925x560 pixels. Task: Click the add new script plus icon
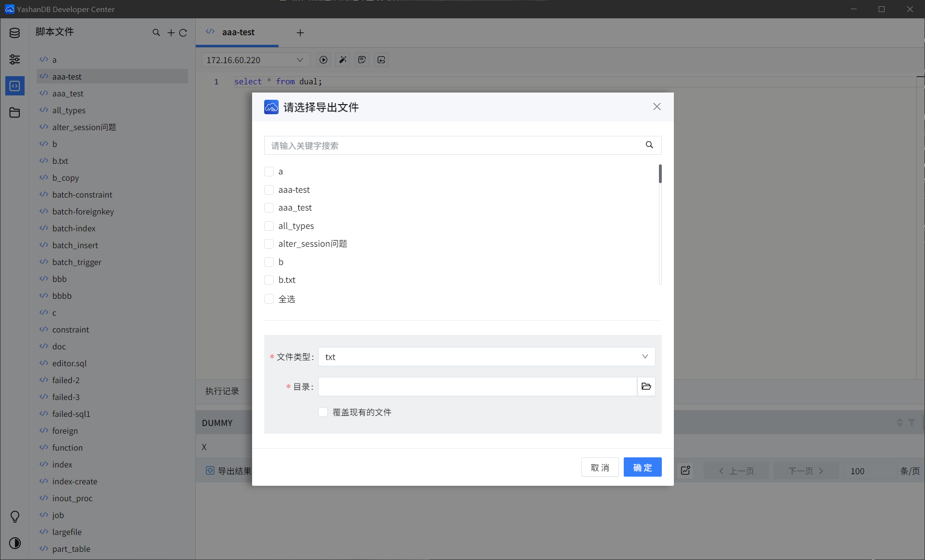tap(171, 33)
